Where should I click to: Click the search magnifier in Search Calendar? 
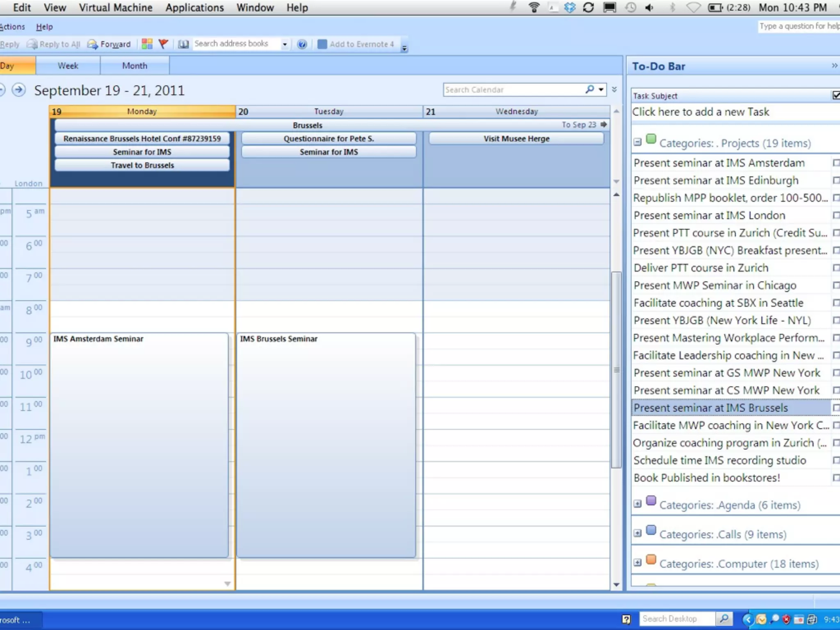pos(590,89)
